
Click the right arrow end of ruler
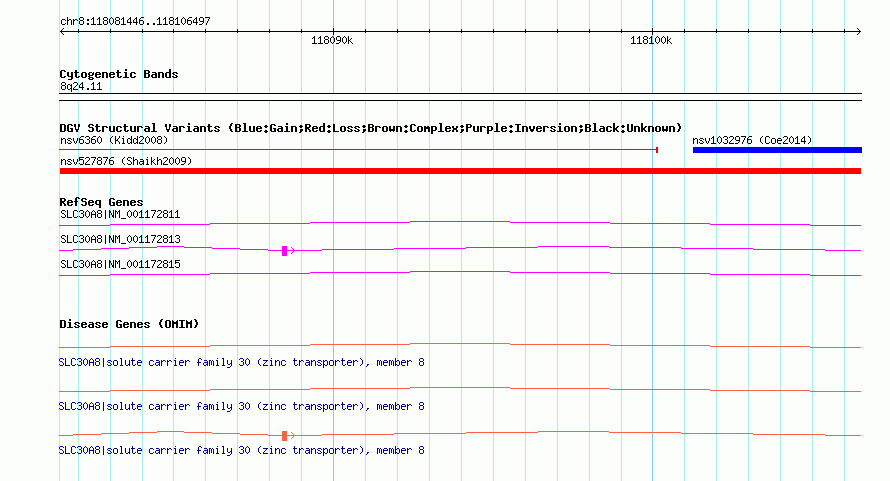coord(858,32)
